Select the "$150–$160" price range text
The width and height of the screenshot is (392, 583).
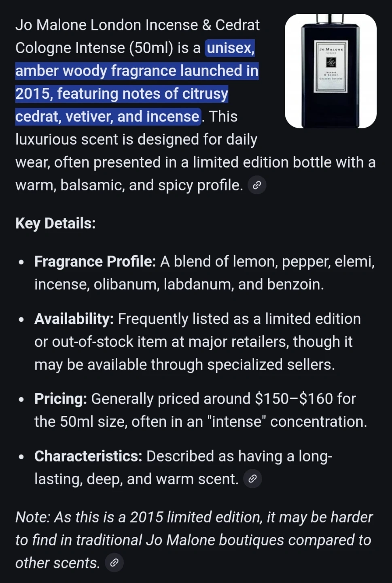pyautogui.click(x=294, y=399)
